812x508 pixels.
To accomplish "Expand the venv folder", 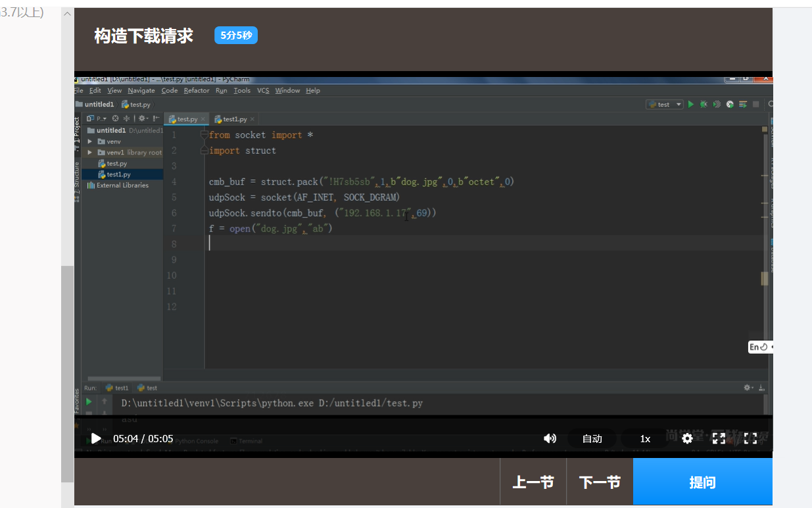I will click(89, 141).
